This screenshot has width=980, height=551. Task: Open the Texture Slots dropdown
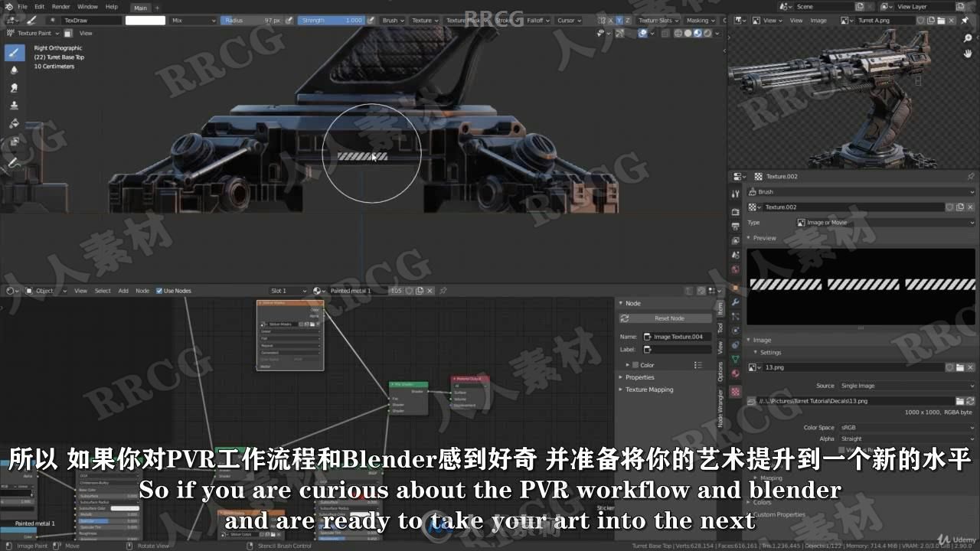[658, 21]
